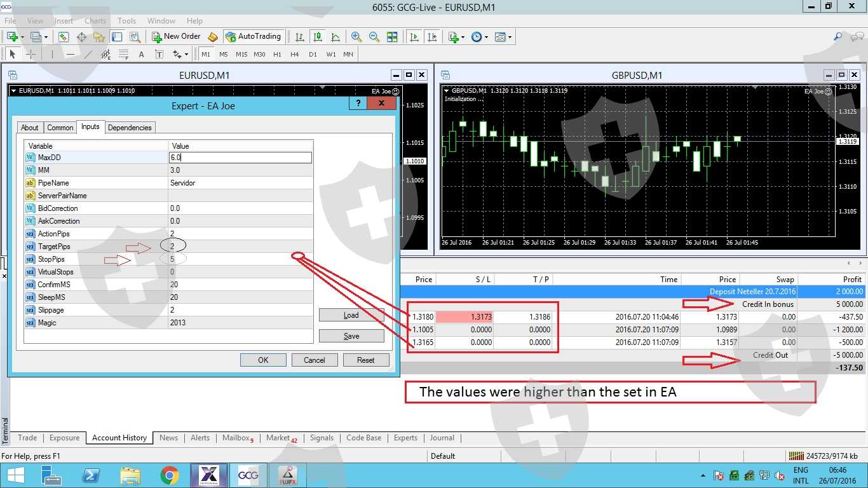Launch MetaEditor from the toolbar

tap(213, 37)
